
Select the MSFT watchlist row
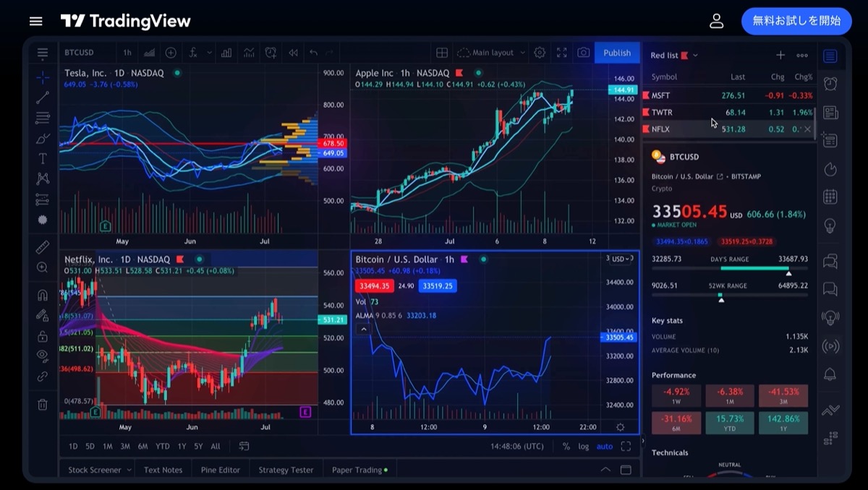pyautogui.click(x=728, y=95)
